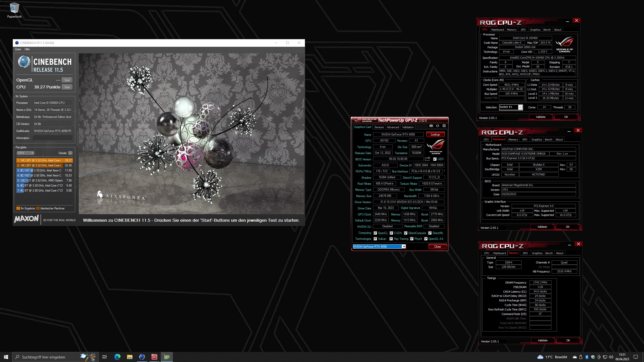The height and width of the screenshot is (362, 644).
Task: Click the Bus Interface question mark icon
Action: [444, 171]
